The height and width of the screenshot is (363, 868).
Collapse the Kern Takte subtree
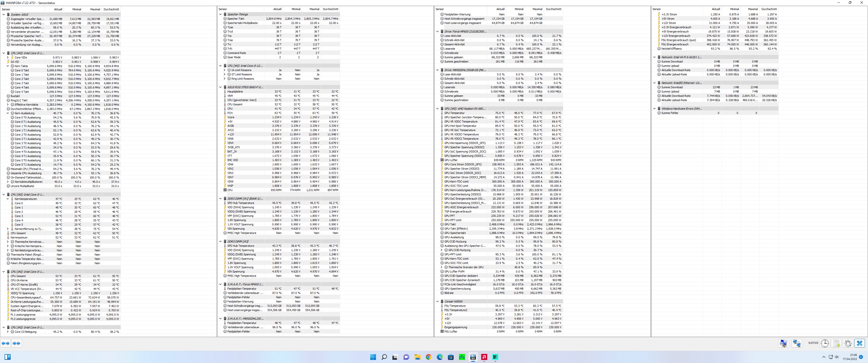tap(8, 66)
